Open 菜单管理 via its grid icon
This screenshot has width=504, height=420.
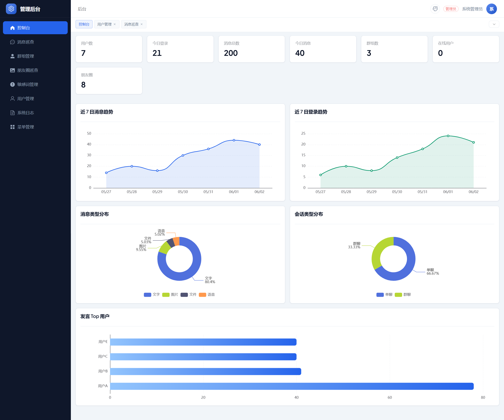click(x=12, y=127)
